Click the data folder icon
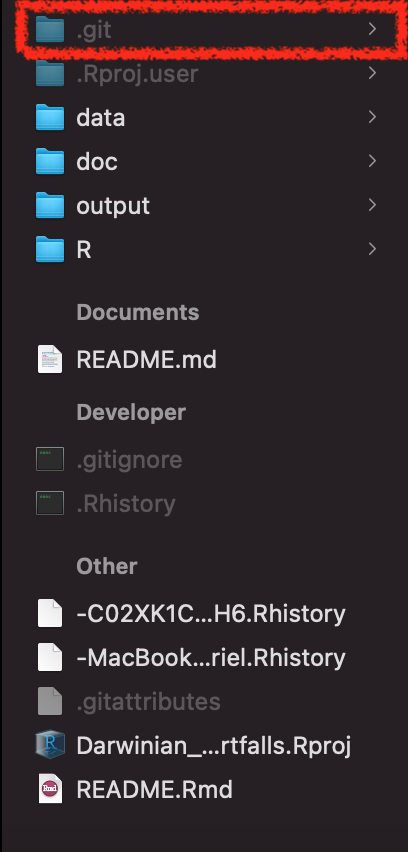 point(50,117)
